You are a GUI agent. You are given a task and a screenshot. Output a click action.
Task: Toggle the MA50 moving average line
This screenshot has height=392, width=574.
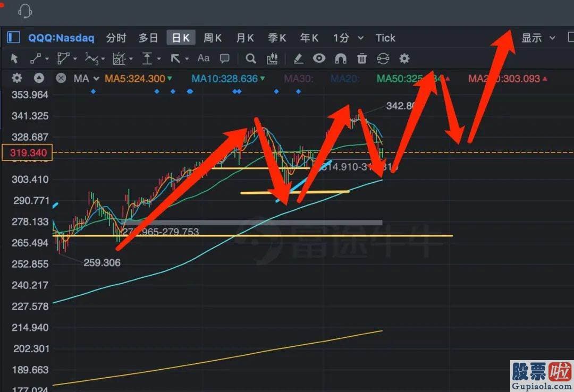(x=413, y=79)
